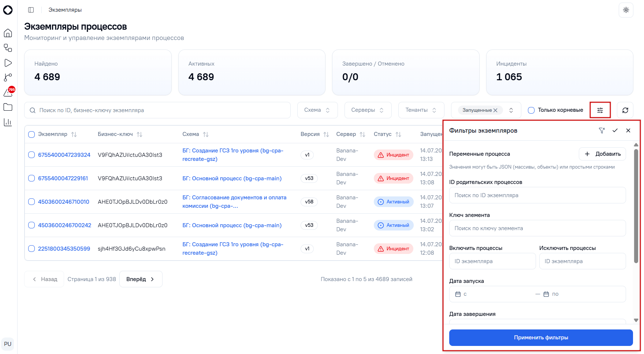Select row checkbox for instance 6755400047239324

pyautogui.click(x=31, y=155)
